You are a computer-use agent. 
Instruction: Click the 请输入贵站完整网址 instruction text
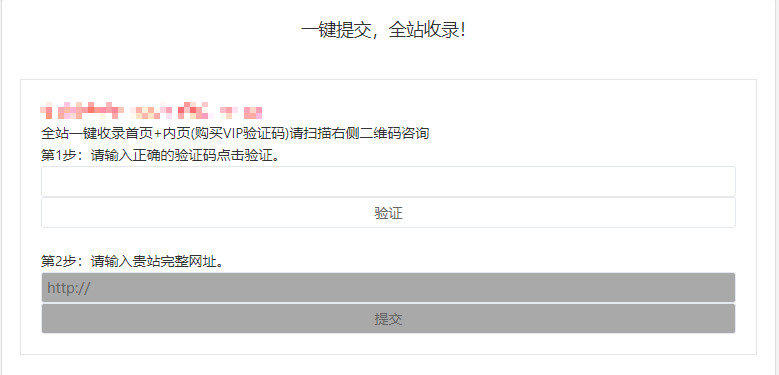coord(154,261)
